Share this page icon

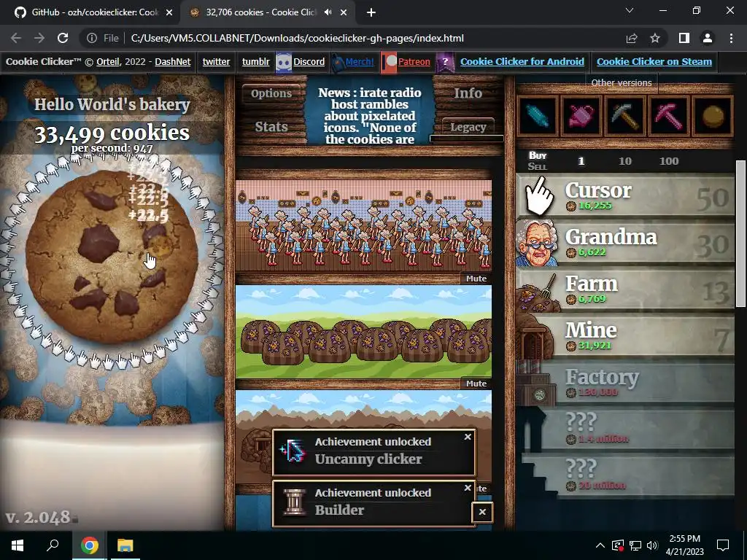(632, 38)
